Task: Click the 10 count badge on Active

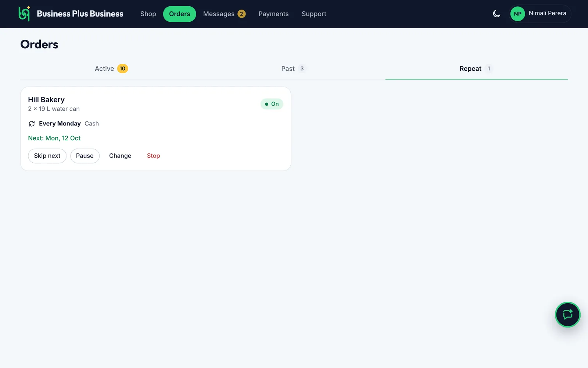Action: (122, 68)
